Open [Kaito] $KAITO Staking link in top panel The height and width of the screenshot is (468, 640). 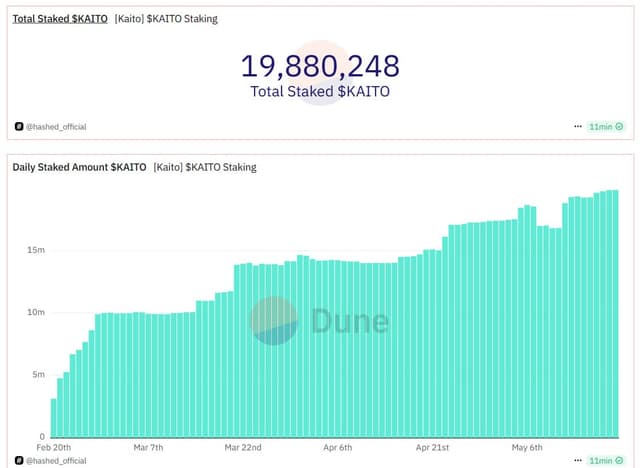coord(166,19)
